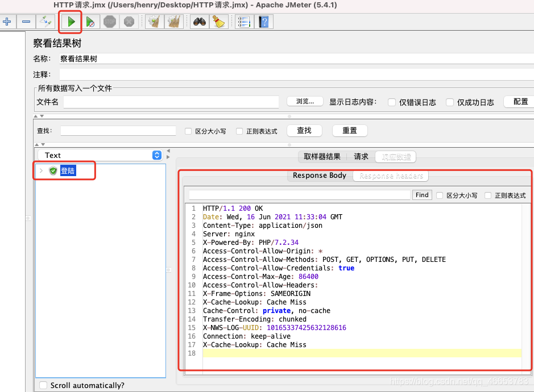534x392 pixels.
Task: Enable 仅成功日志 checkbox
Action: [450, 102]
